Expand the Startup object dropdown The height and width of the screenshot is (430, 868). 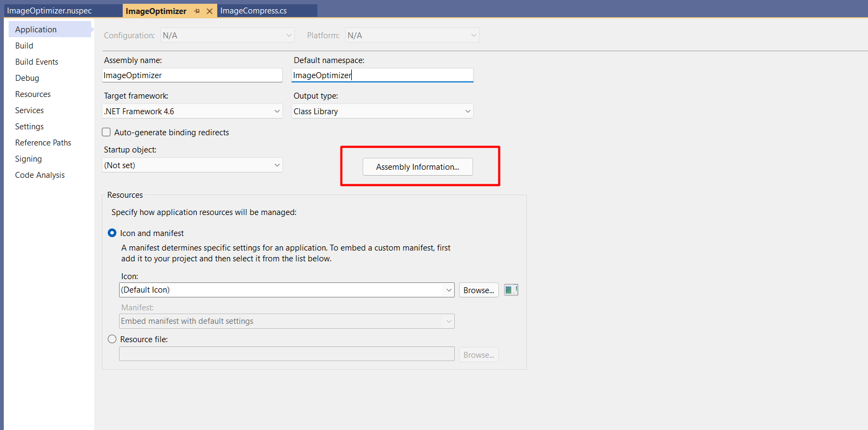point(192,165)
